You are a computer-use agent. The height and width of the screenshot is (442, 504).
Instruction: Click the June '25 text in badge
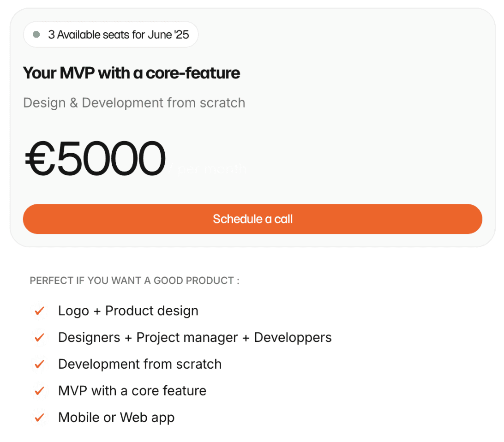(168, 34)
